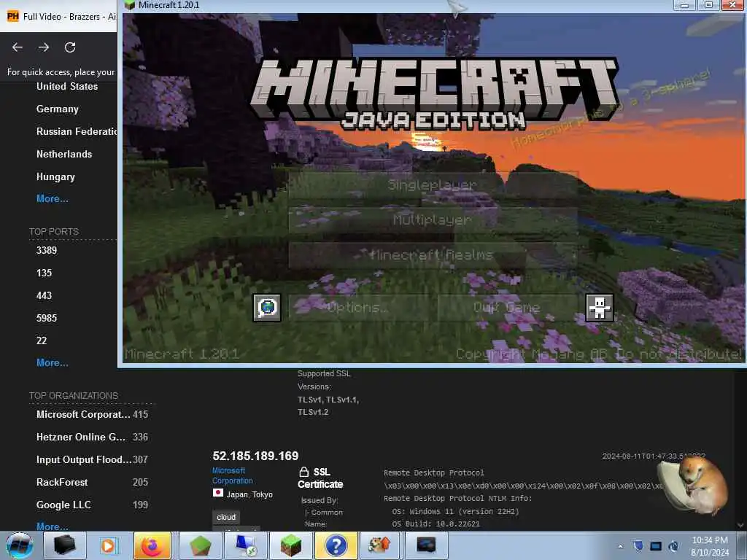Filter by Germany country
This screenshot has width=747, height=560.
pyautogui.click(x=57, y=109)
